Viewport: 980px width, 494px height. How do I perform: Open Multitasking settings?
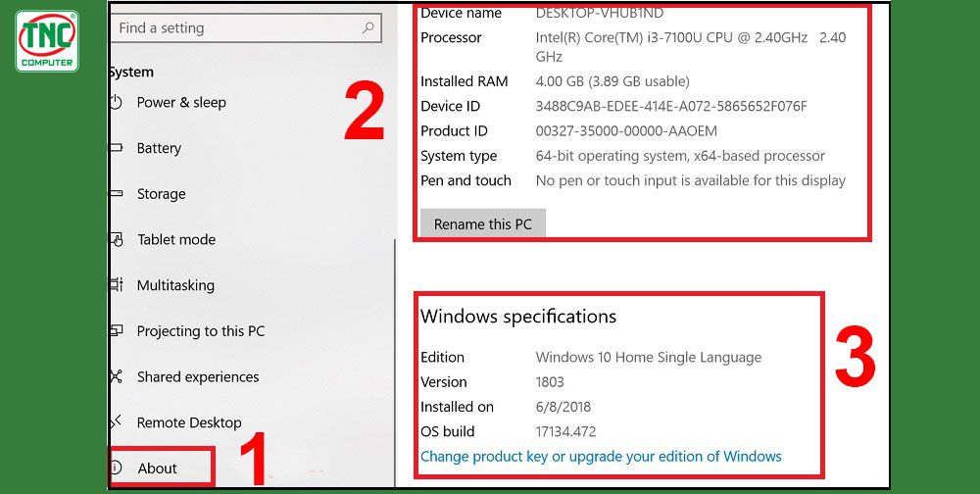(175, 285)
